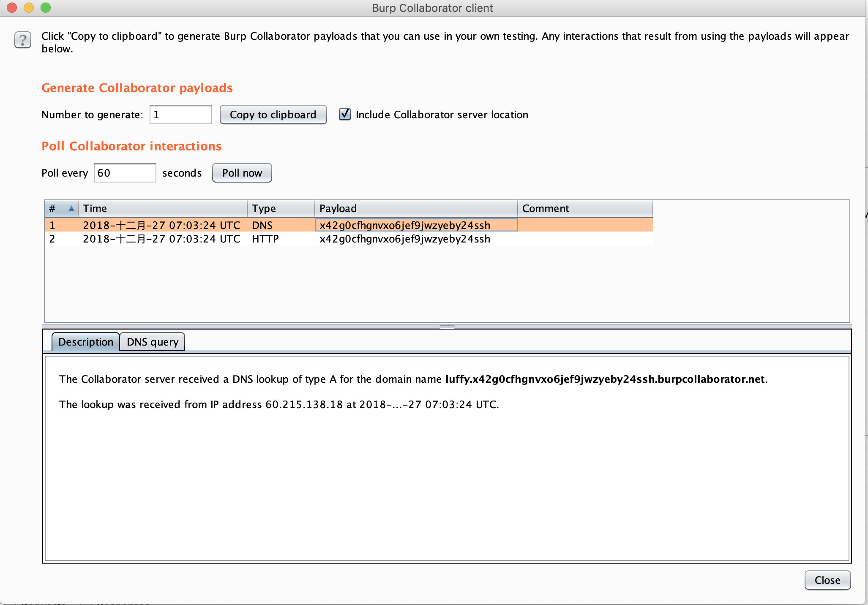Click the Close button

(x=827, y=580)
